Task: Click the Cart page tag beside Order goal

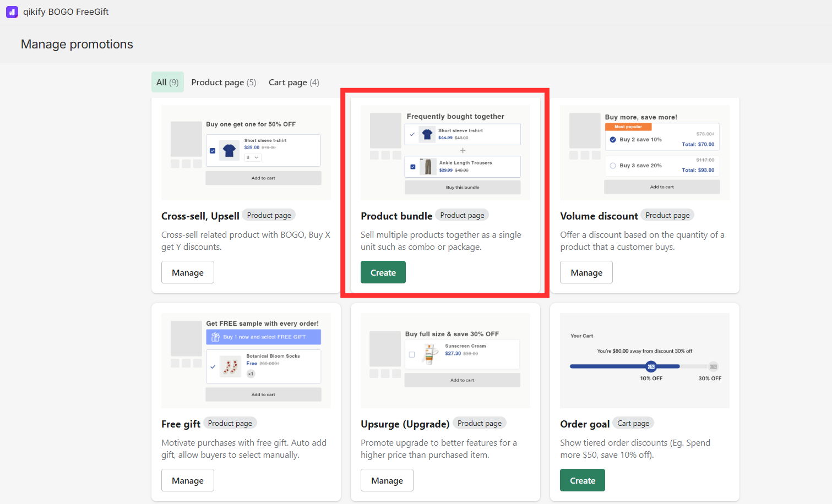Action: (x=633, y=423)
